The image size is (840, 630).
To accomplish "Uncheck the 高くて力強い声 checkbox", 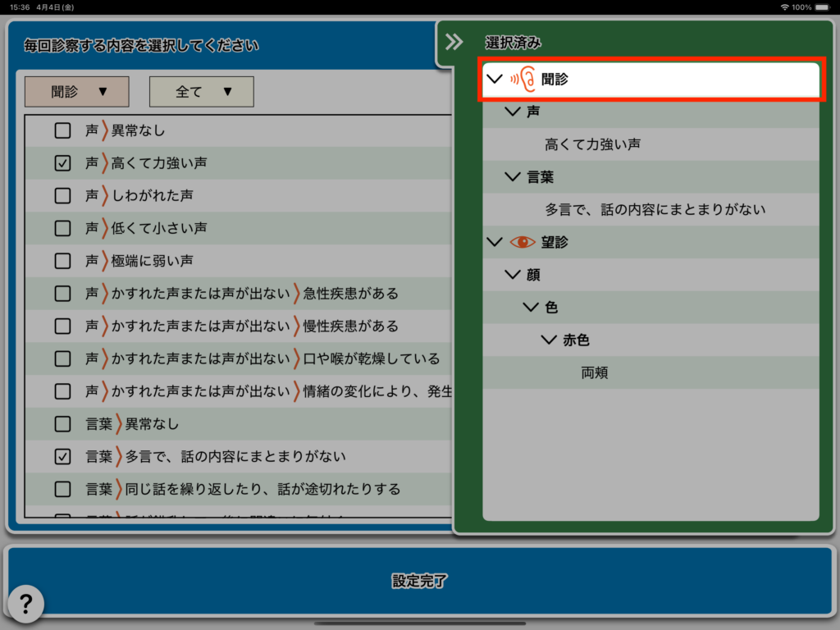I will 62,163.
